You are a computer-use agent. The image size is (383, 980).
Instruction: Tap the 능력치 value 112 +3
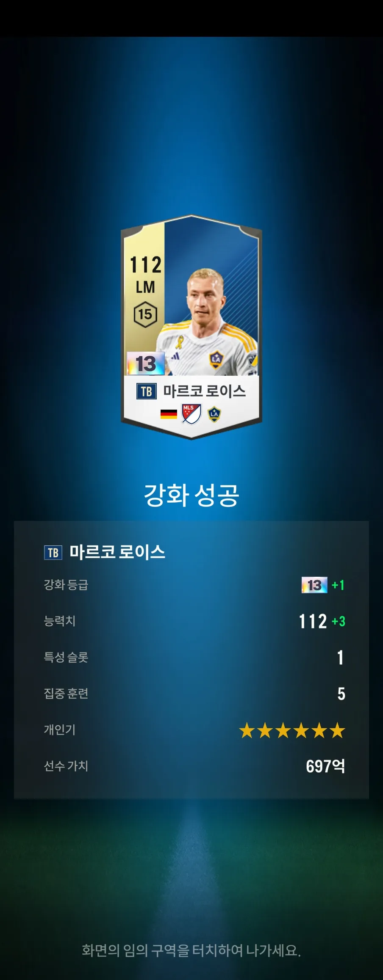[322, 621]
